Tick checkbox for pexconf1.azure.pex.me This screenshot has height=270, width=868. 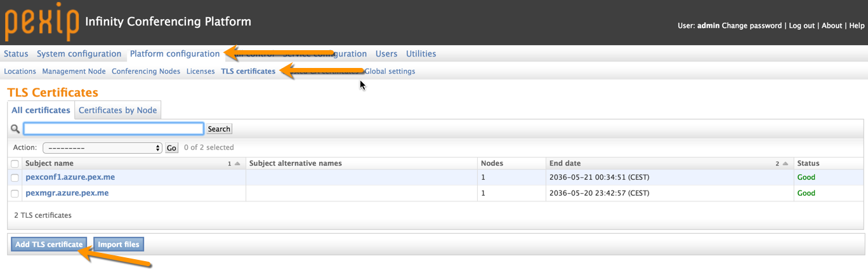tap(15, 178)
